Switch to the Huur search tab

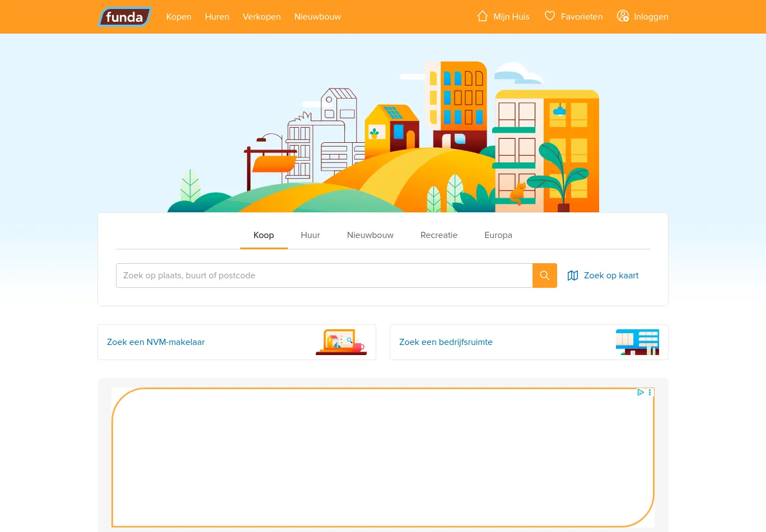coord(310,235)
